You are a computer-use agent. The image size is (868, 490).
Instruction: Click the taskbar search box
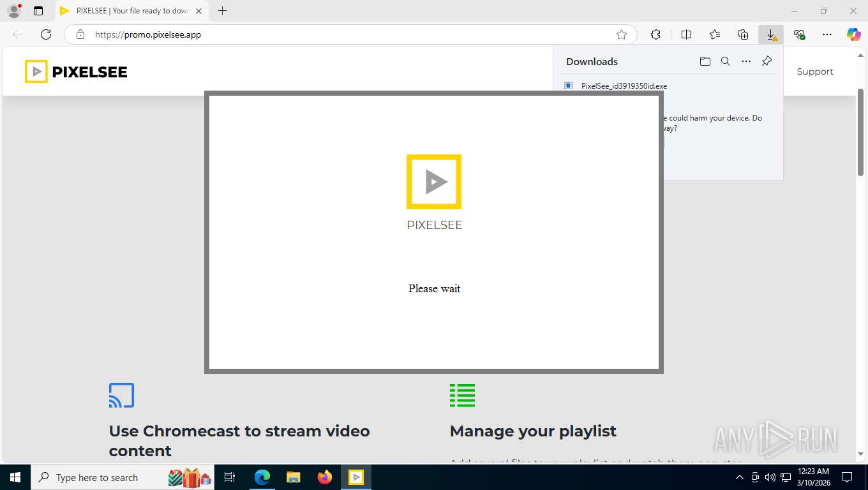point(123,477)
